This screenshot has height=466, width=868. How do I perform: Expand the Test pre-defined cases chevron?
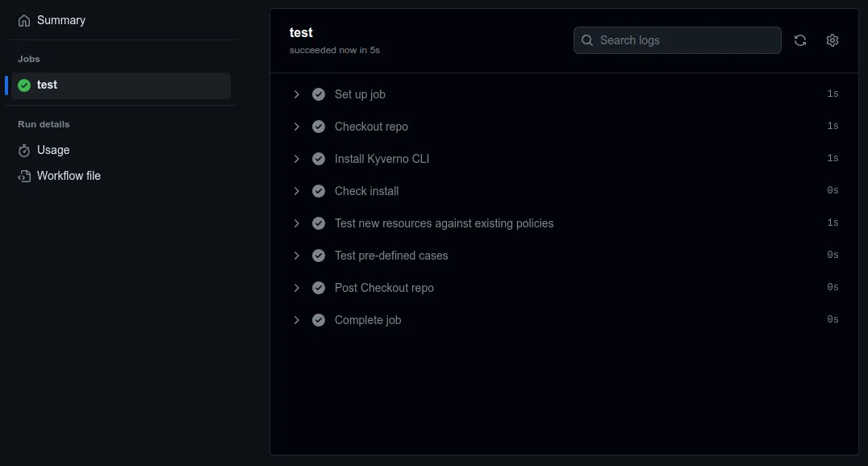pyautogui.click(x=297, y=256)
